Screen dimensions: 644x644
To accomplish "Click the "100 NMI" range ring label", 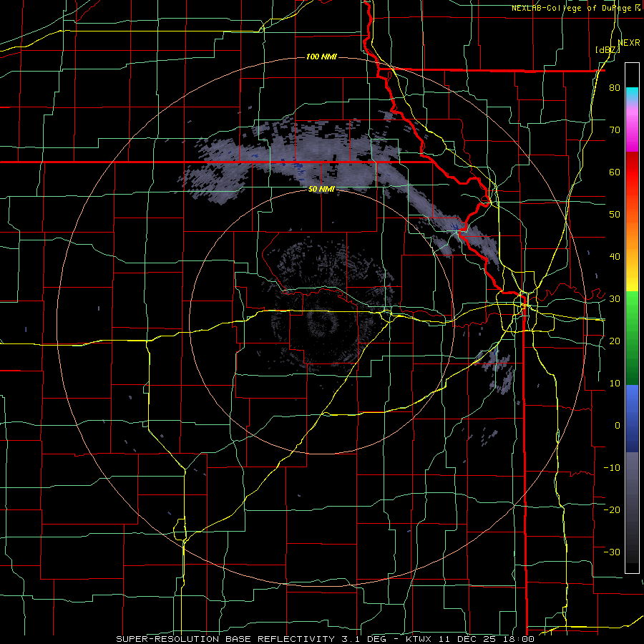I will pos(321,57).
